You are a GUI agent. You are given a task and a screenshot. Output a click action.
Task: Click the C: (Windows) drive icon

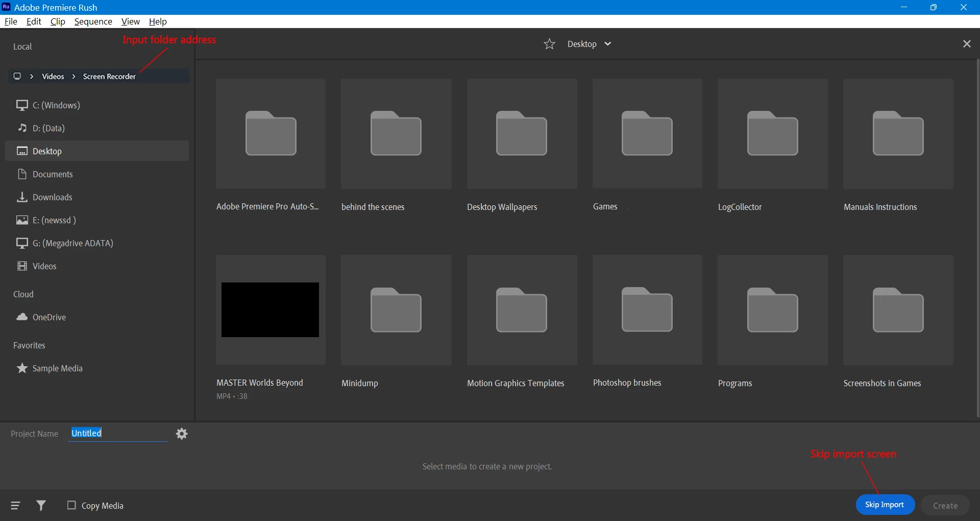[x=22, y=105]
